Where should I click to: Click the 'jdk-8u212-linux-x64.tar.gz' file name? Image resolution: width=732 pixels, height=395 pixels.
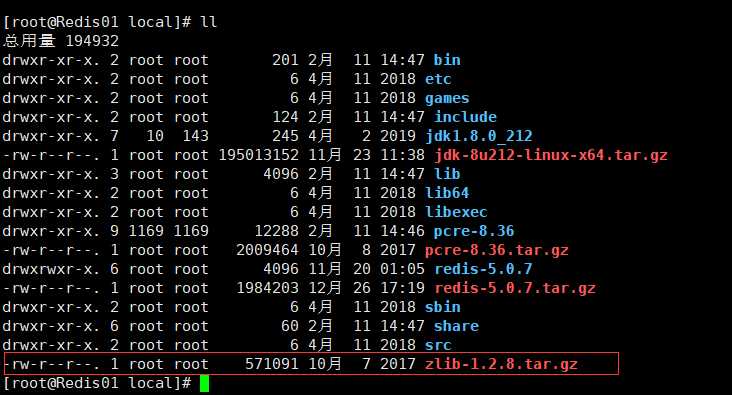[x=551, y=155]
